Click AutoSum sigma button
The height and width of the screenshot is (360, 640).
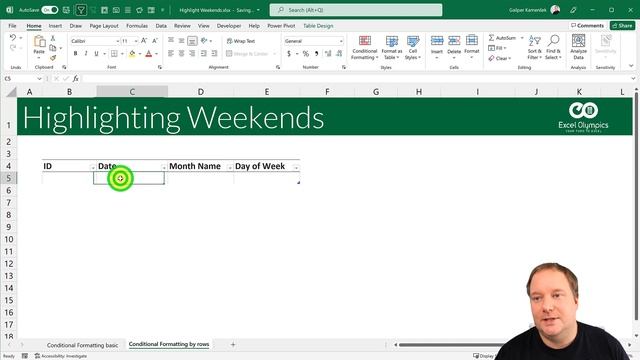[502, 38]
